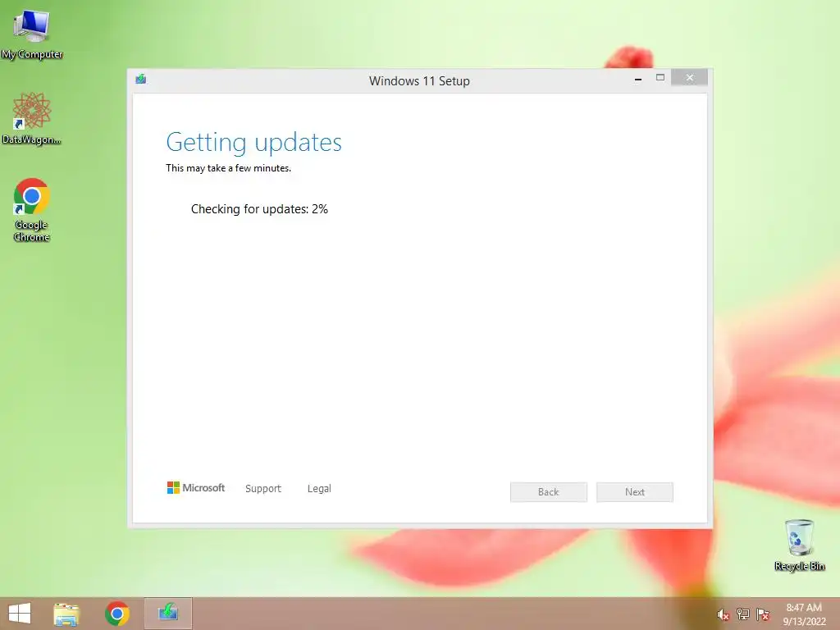840x630 pixels.
Task: Open the Windows Start button
Action: 20,614
